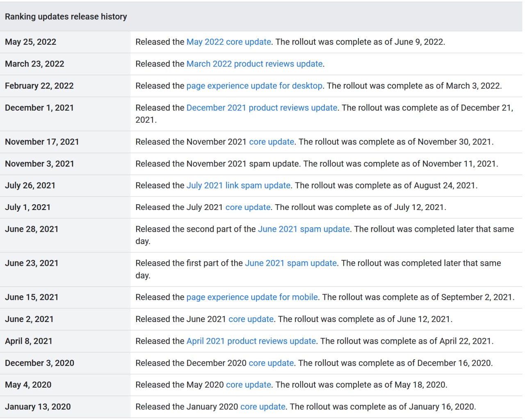Click core update link in December 3, 2020 row
This screenshot has width=525, height=420.
271,363
